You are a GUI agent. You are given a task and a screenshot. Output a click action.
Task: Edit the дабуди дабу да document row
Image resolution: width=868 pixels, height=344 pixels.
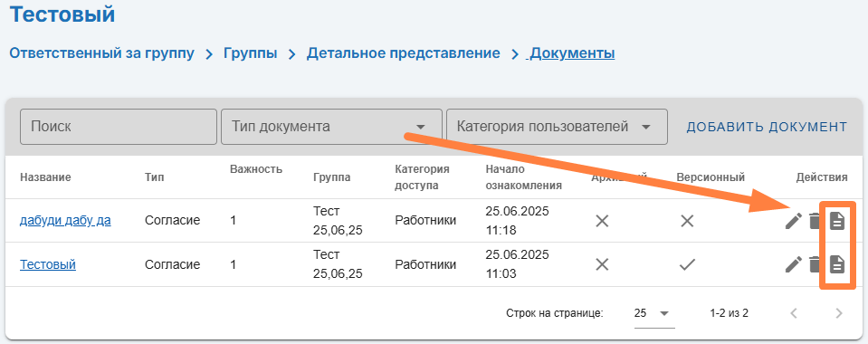point(793,221)
